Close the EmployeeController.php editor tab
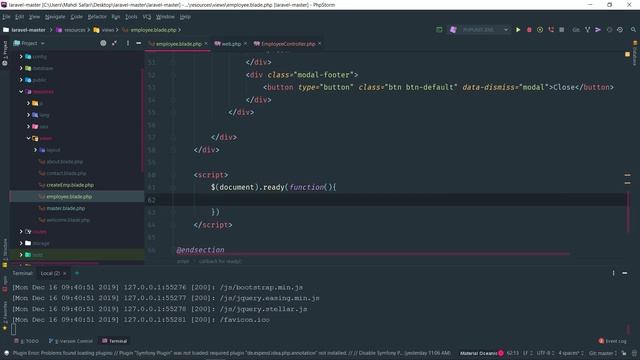 coord(320,43)
